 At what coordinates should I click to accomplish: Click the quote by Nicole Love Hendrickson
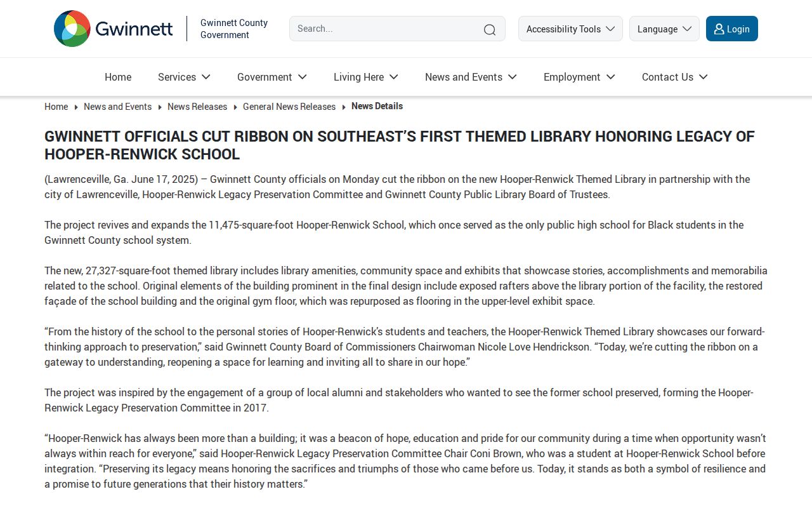pos(405,347)
